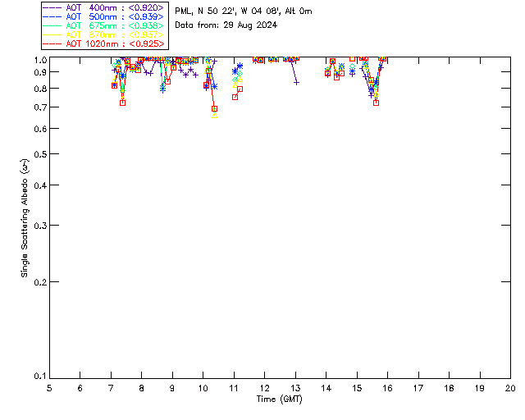525x420 pixels.
Task: Click the red square marker at 11:00
Action: point(235,97)
